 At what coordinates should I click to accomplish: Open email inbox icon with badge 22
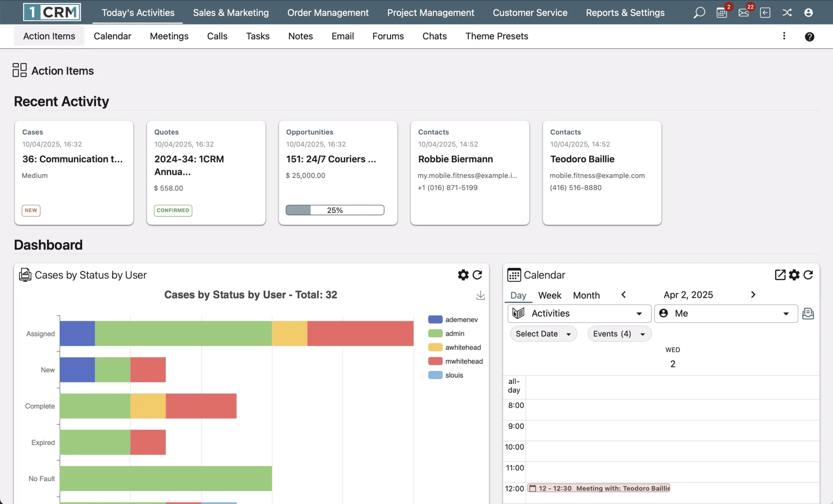point(744,13)
